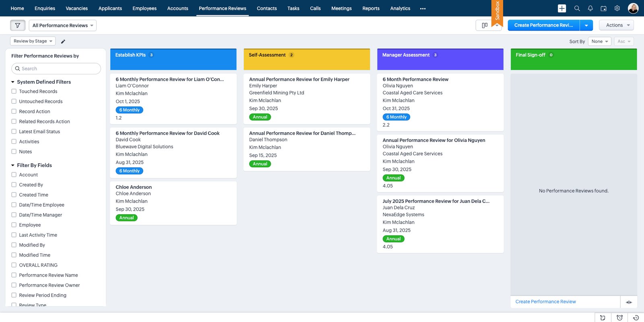This screenshot has height=322, width=644.
Task: Click the Create Performance Review button
Action: pos(543,25)
